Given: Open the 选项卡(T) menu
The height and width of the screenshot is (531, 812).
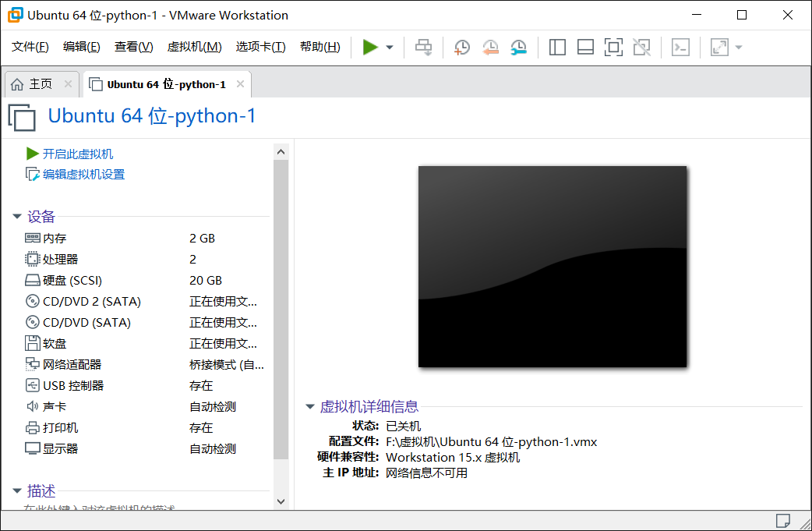Looking at the screenshot, I should point(260,47).
